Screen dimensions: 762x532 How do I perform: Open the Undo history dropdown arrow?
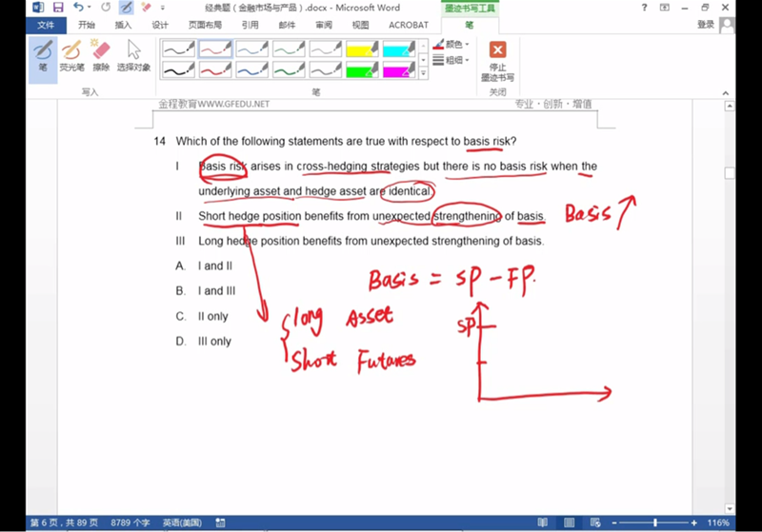click(90, 8)
